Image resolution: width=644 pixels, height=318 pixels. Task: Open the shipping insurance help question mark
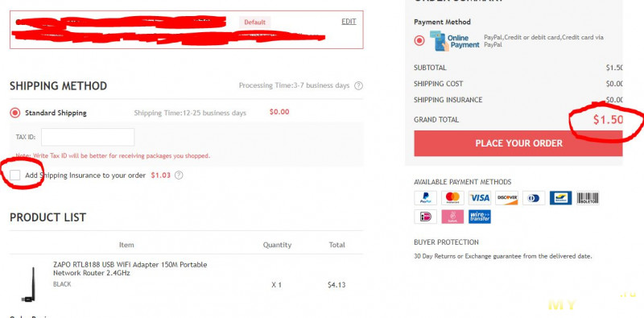179,176
